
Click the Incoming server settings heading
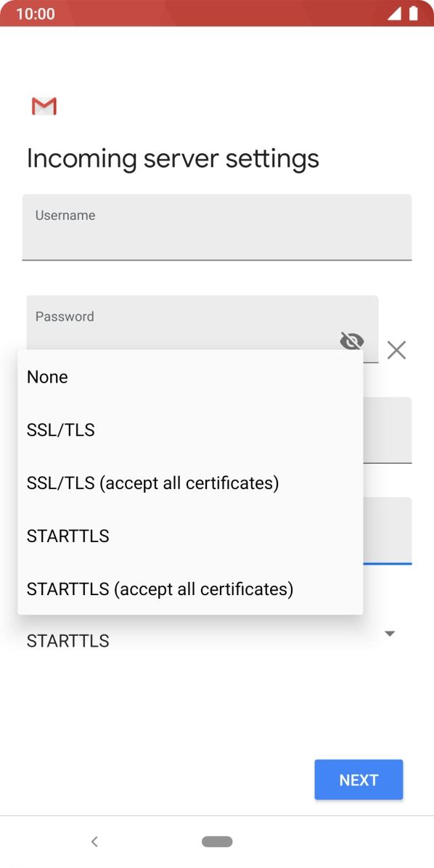coord(173,158)
